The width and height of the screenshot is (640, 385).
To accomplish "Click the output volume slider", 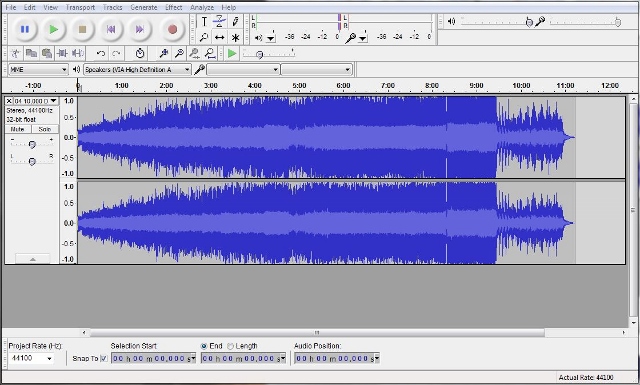I will pos(497,22).
